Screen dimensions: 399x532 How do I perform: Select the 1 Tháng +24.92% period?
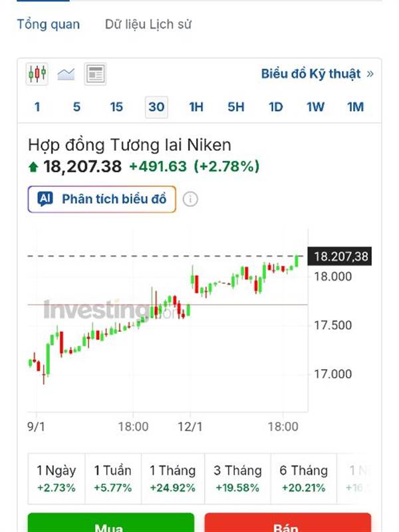(x=173, y=479)
